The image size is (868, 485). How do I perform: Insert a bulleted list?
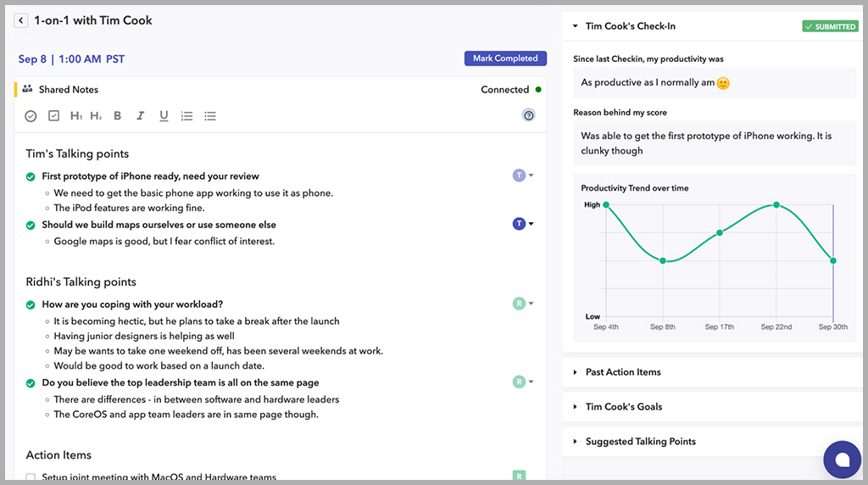pyautogui.click(x=210, y=115)
